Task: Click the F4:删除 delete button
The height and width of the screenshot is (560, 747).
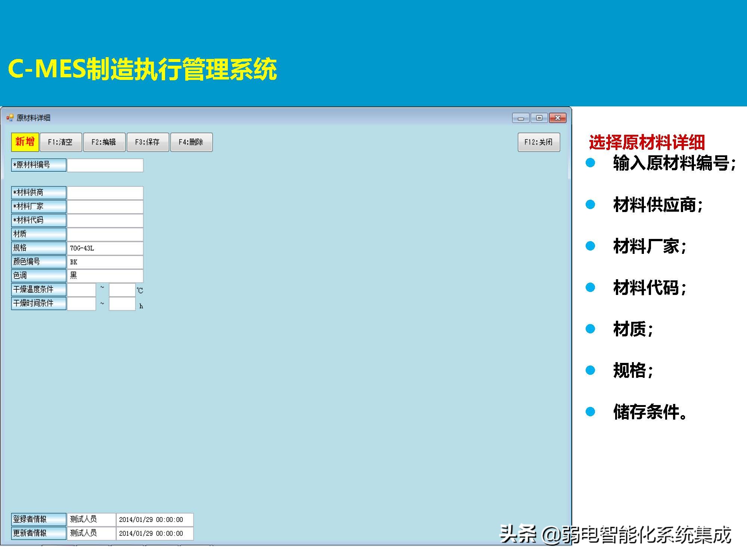Action: tap(191, 142)
